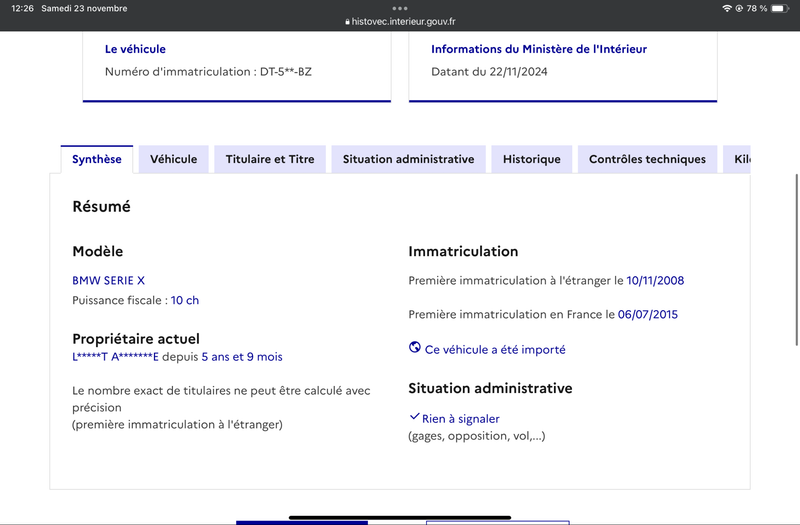Click '(première immatriculation à l'étranger)' note
Image resolution: width=800 pixels, height=525 pixels.
(x=177, y=424)
